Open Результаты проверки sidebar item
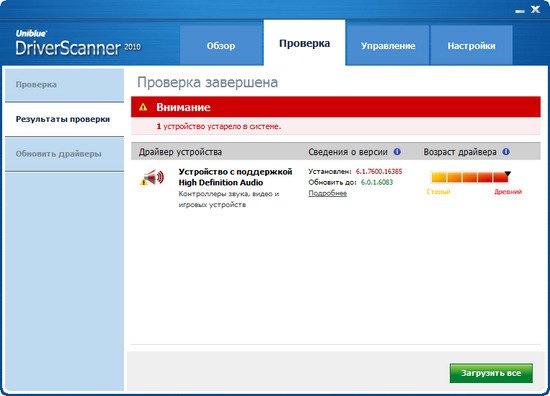The height and width of the screenshot is (396, 550). 65,119
